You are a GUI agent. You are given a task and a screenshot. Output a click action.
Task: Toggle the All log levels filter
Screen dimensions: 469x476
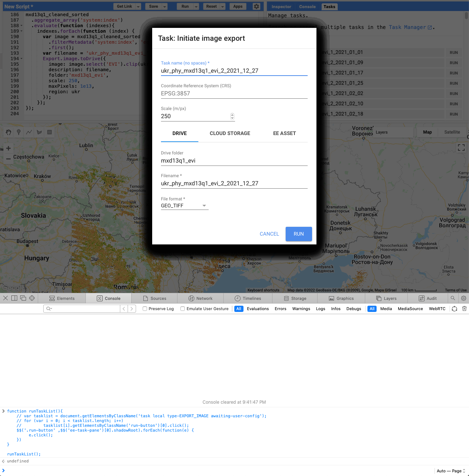click(x=239, y=309)
